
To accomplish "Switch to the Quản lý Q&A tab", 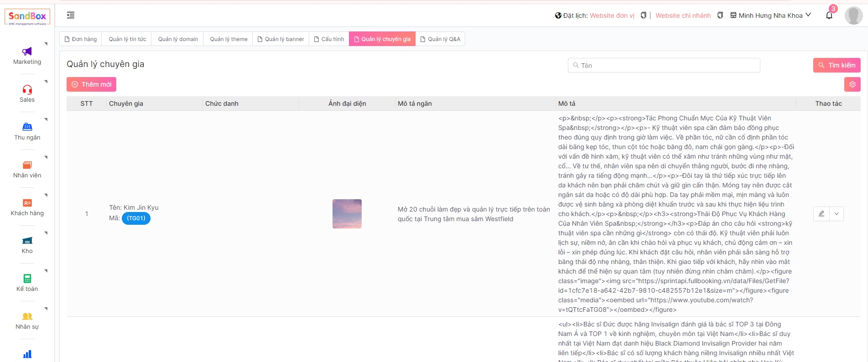I will tap(440, 39).
